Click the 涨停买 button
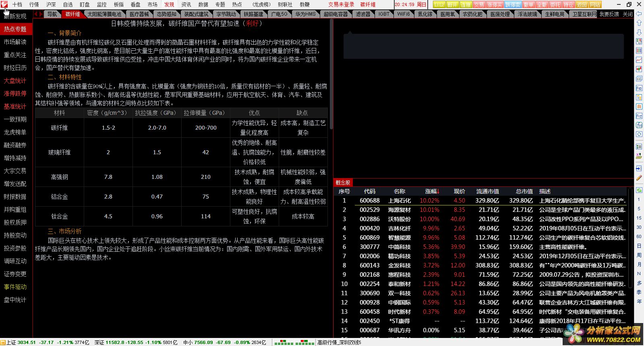 495,4
